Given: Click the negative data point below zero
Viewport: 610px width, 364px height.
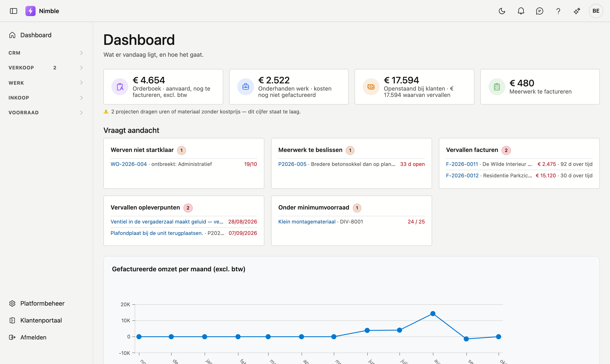Looking at the screenshot, I should point(466,339).
